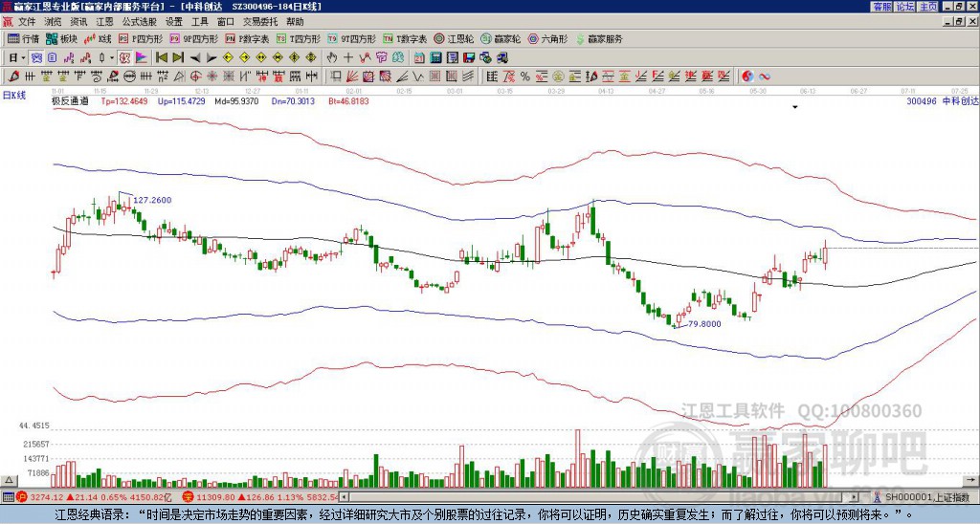Open the 公式选股 menu
The image size is (980, 524).
pos(139,22)
